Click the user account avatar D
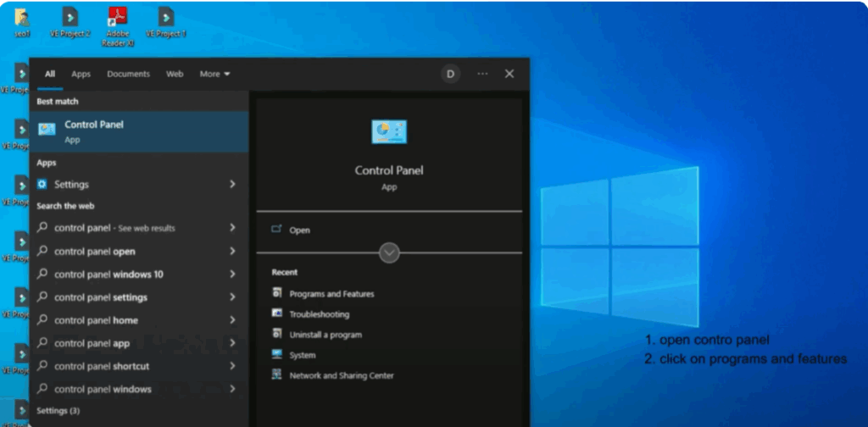 point(450,74)
